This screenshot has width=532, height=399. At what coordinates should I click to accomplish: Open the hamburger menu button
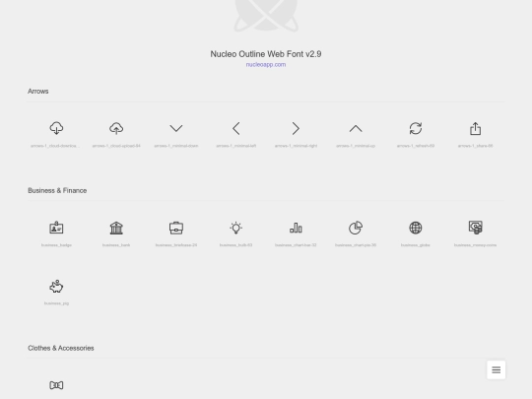pos(496,369)
